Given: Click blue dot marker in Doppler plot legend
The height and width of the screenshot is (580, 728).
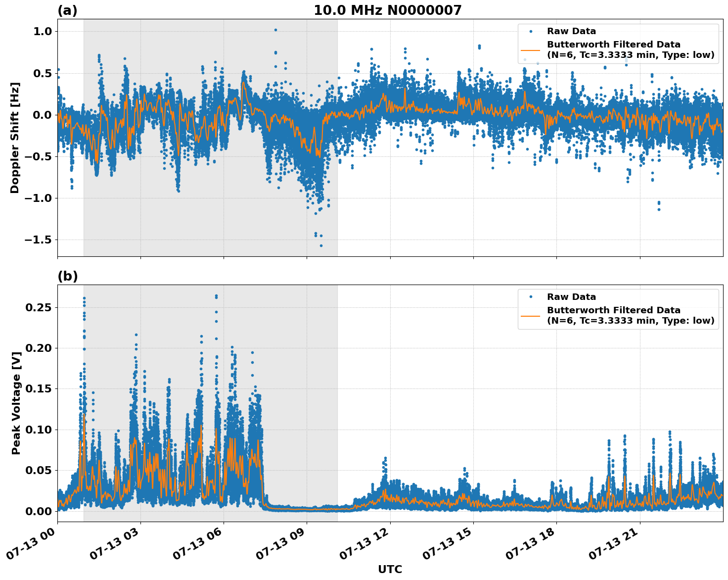Looking at the screenshot, I should (531, 31).
